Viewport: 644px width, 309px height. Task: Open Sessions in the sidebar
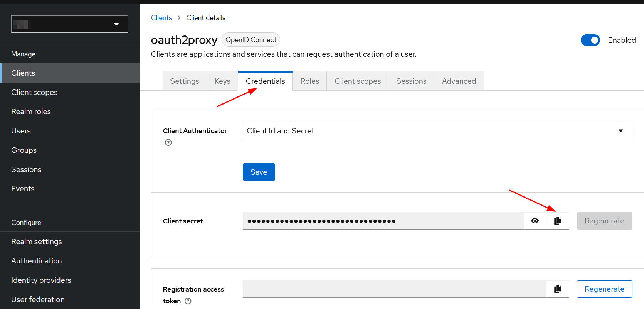click(70, 169)
